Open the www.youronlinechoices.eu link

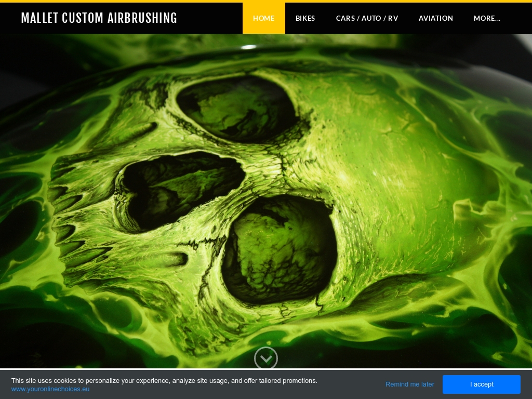pos(50,389)
